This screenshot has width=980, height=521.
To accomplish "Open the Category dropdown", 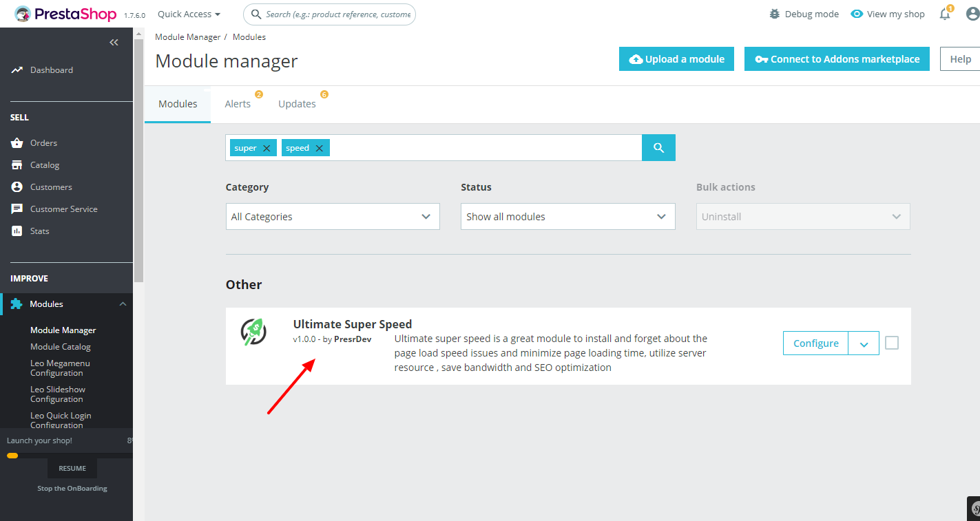I will tap(333, 217).
